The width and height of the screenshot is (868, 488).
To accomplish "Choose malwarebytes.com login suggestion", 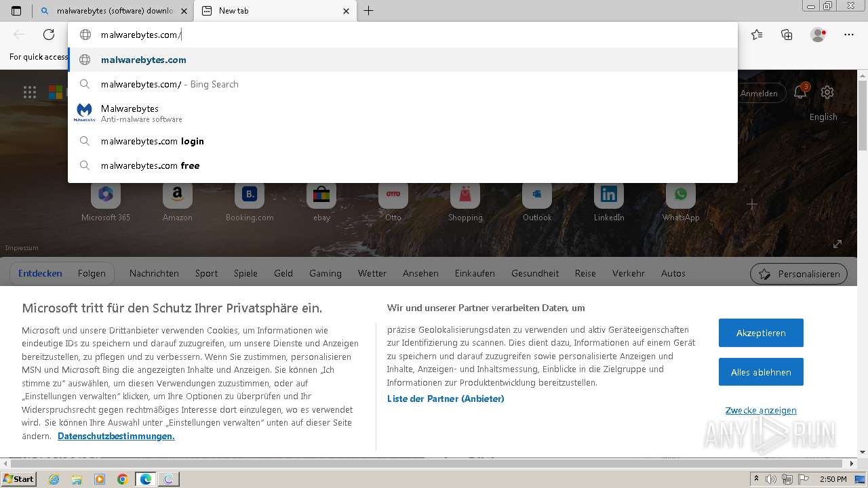I will pos(403,141).
